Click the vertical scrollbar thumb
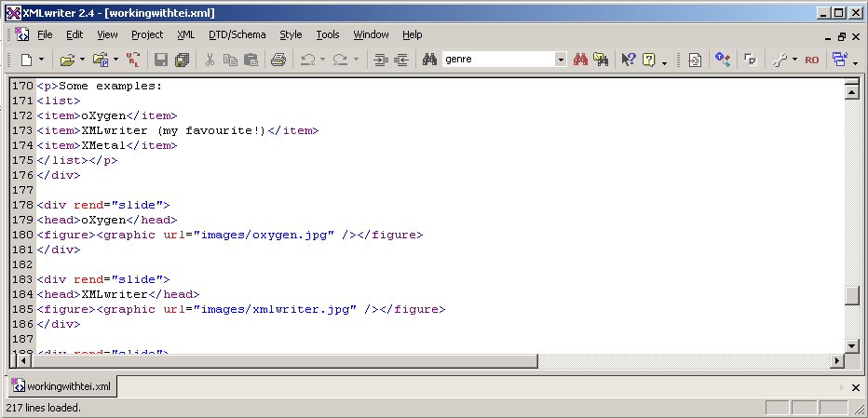 [851, 295]
